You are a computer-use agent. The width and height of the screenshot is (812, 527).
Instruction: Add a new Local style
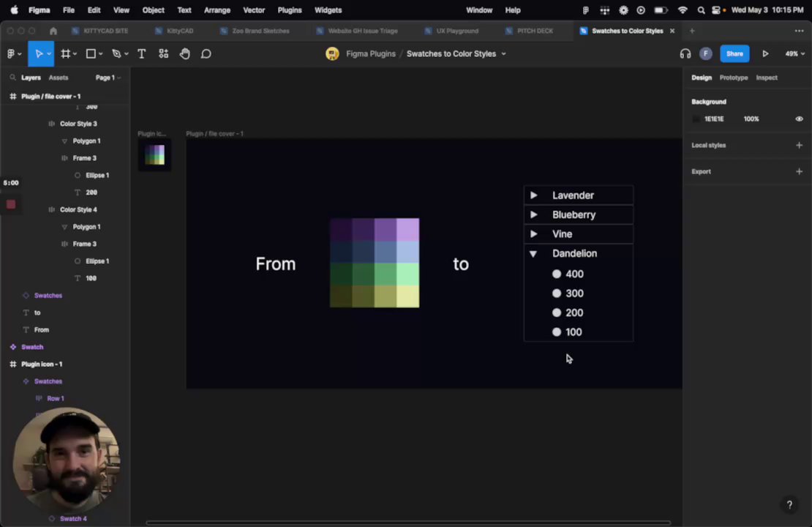tap(799, 145)
